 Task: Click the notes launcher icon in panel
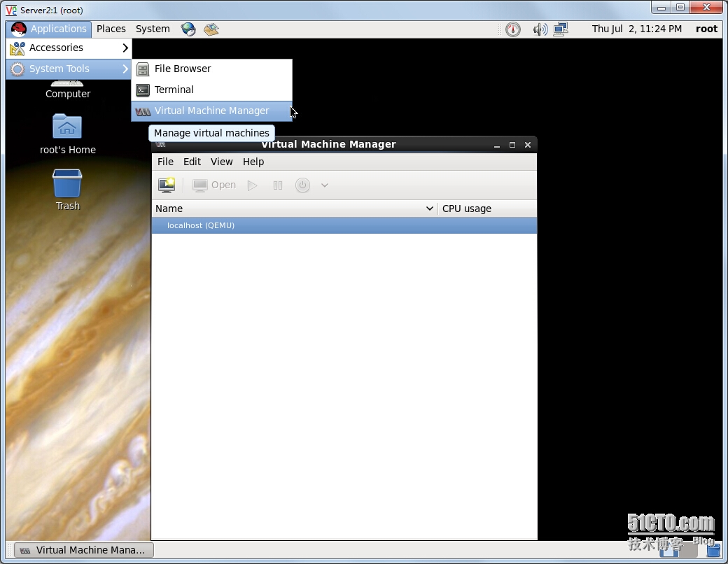pos(211,29)
